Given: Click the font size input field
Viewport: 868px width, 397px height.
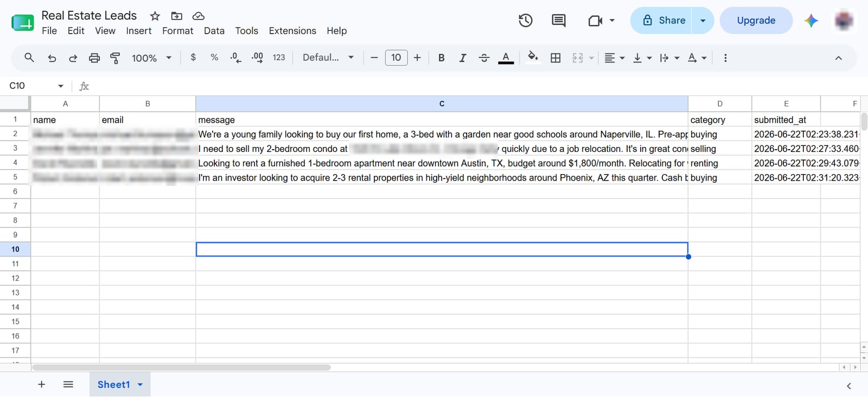Looking at the screenshot, I should pos(396,57).
